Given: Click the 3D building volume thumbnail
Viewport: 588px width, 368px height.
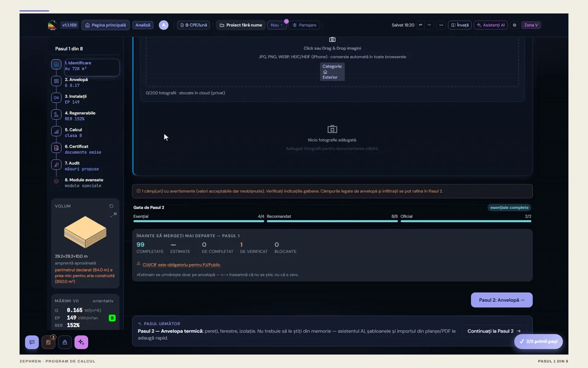Looking at the screenshot, I should 85,232.
